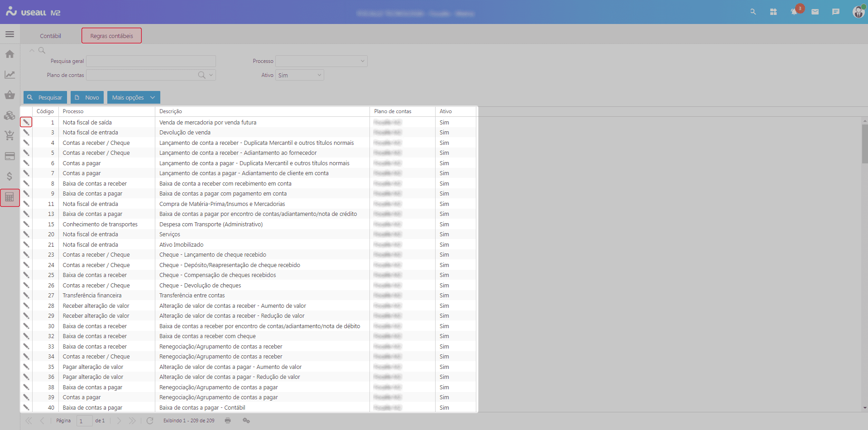
Task: Click the print icon in pagination bar
Action: [228, 420]
